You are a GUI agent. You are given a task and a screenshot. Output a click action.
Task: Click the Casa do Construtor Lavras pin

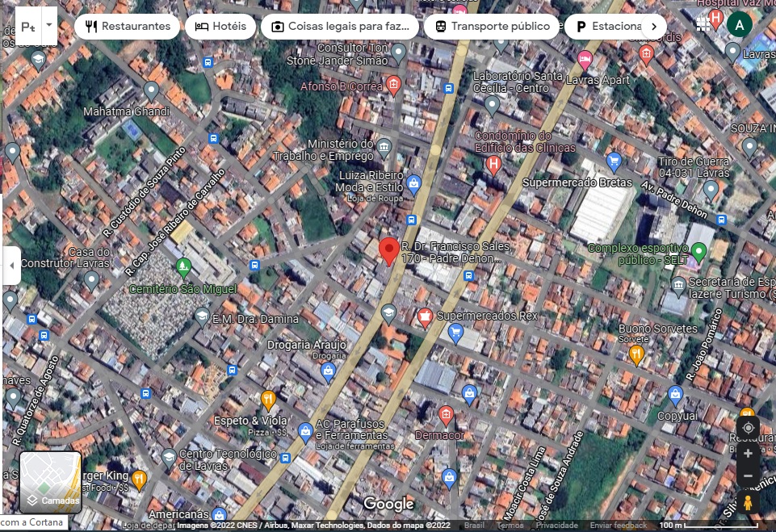pyautogui.click(x=91, y=281)
